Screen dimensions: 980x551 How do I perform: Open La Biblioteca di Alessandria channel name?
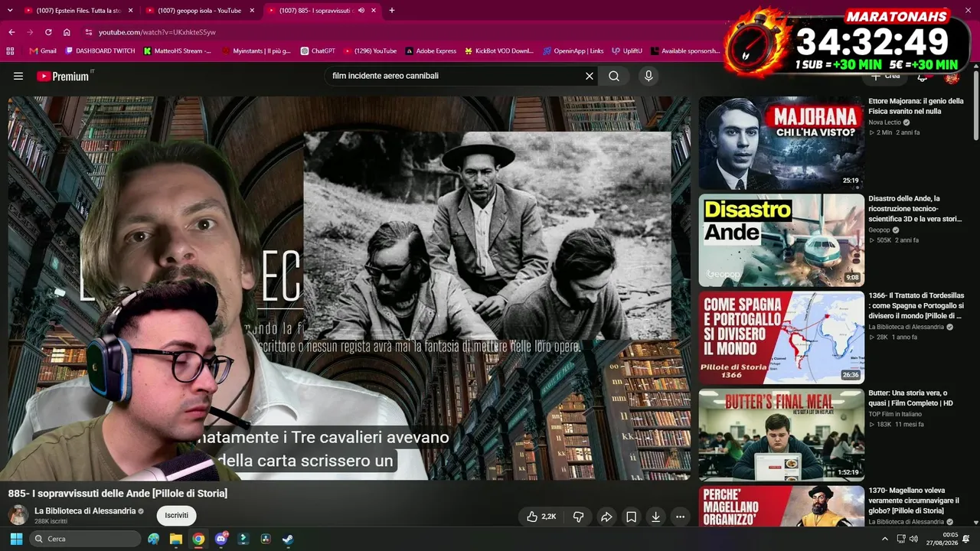(85, 511)
